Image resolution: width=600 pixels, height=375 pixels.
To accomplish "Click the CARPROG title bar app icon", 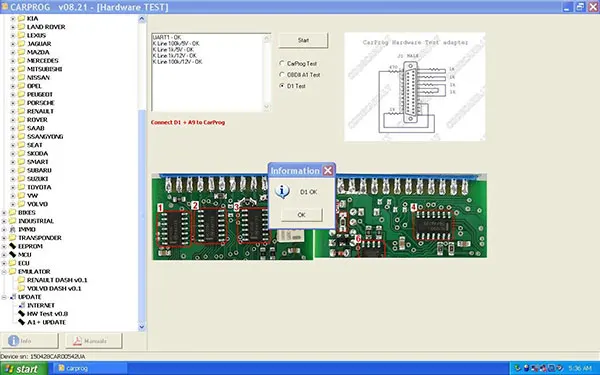I will coord(5,7).
